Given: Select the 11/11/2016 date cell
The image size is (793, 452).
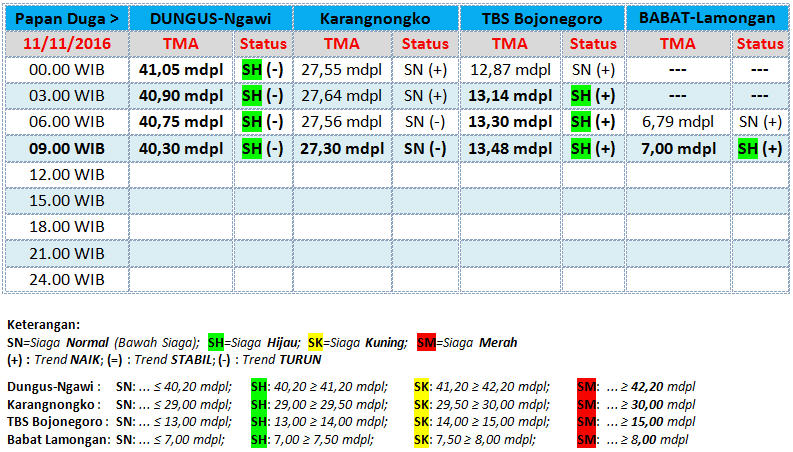Looking at the screenshot, I should tap(64, 44).
